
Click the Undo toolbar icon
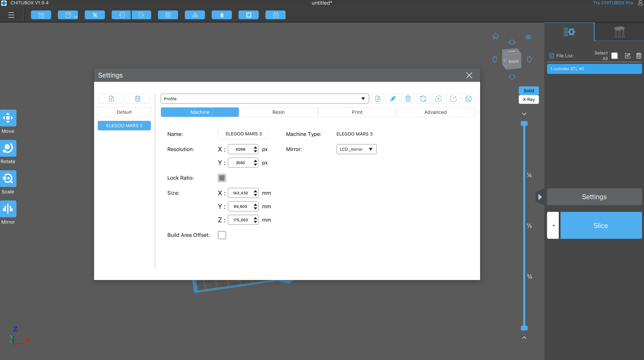pos(122,15)
